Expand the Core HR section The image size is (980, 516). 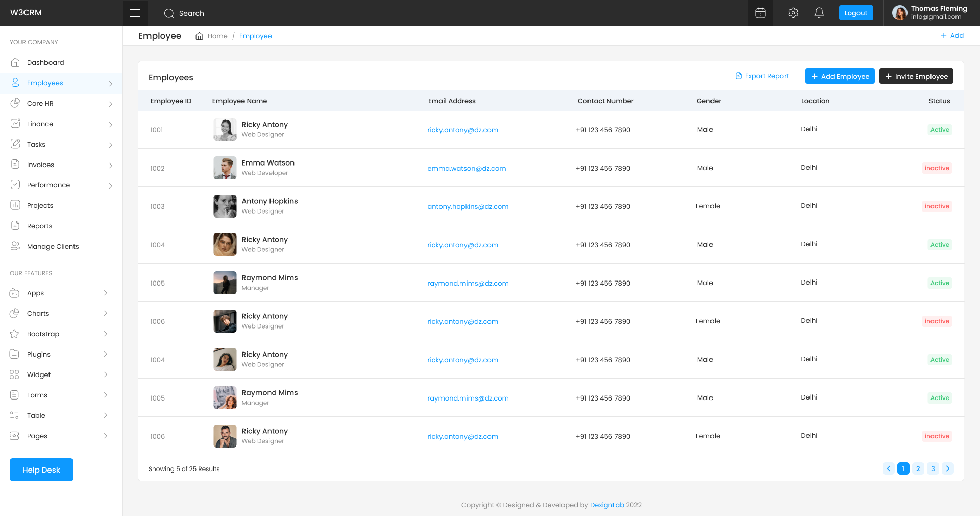point(111,104)
